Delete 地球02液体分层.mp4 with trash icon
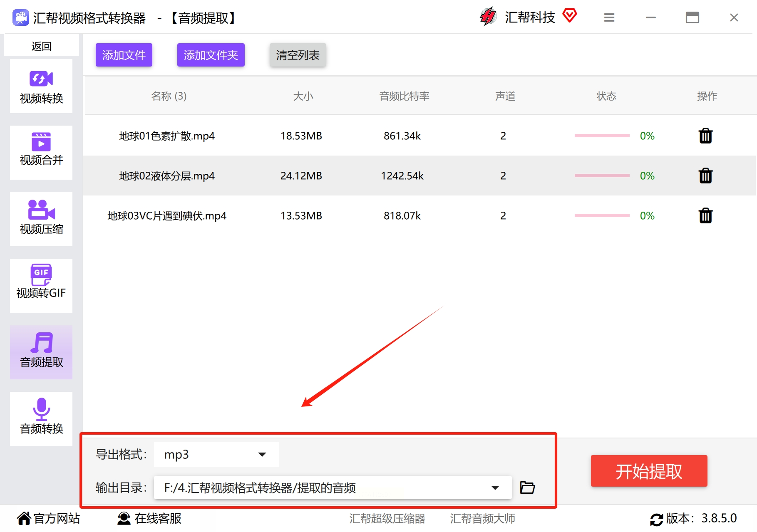Screen dimensions: 757x532 click(705, 176)
